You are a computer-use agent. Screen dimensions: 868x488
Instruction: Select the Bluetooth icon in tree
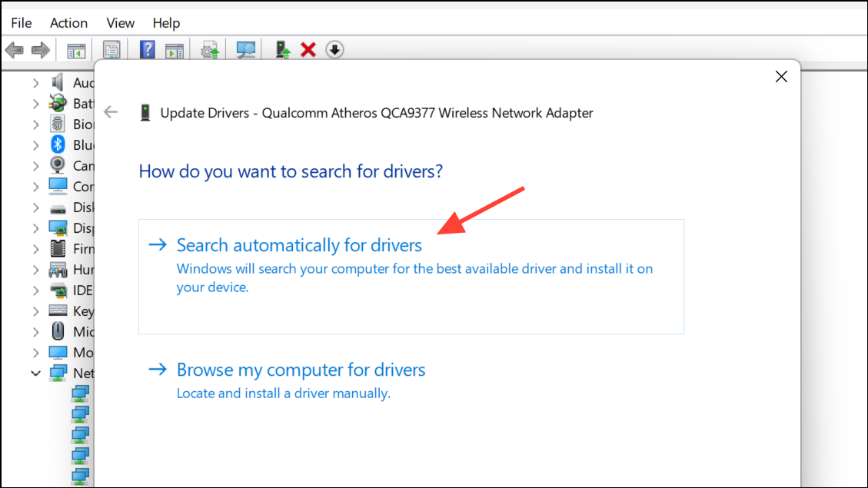coord(58,144)
